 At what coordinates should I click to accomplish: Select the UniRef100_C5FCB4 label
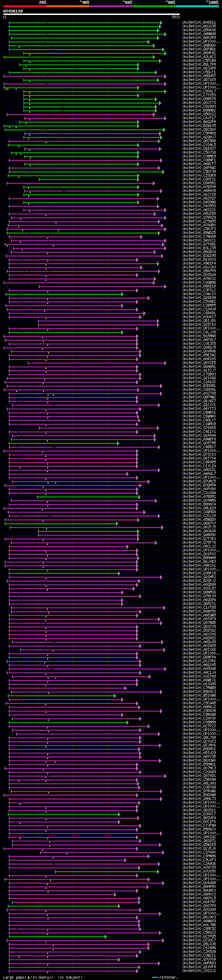[x=199, y=60]
